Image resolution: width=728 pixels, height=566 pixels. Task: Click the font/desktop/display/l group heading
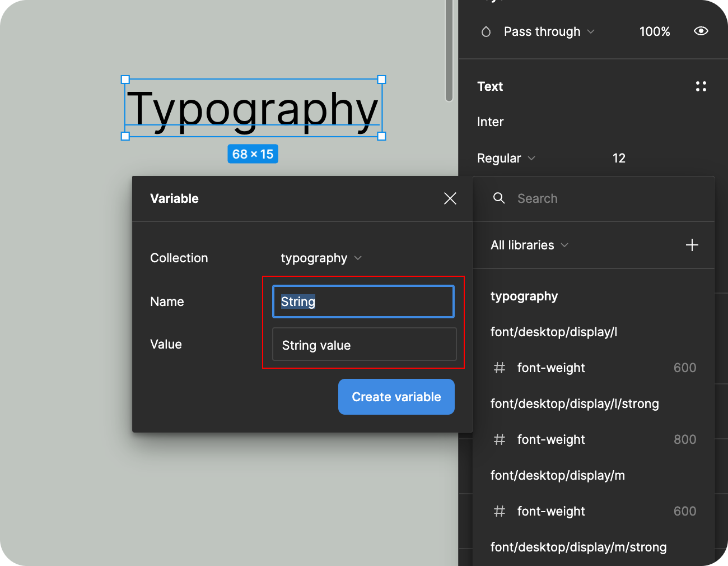tap(554, 332)
